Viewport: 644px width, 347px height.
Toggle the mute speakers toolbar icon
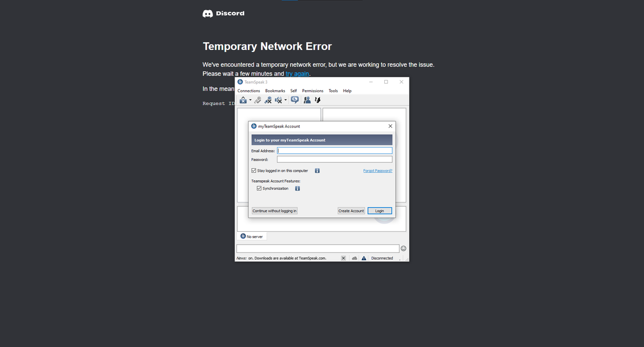pyautogui.click(x=278, y=100)
